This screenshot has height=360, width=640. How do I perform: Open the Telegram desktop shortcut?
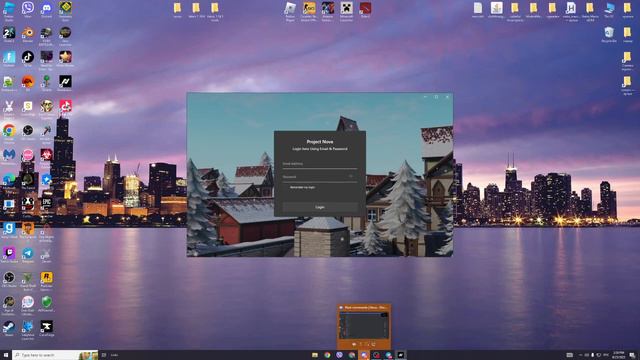tap(28, 254)
